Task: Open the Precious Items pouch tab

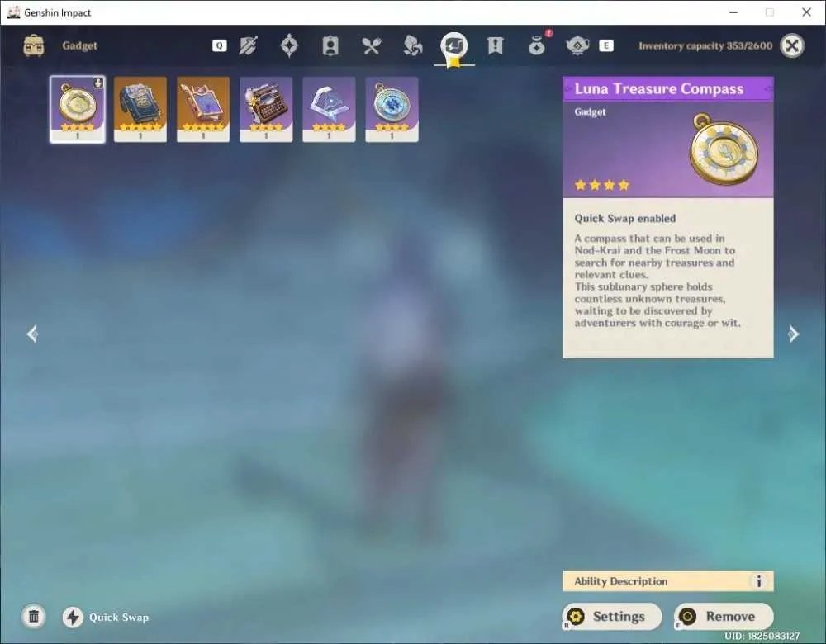Action: [537, 45]
